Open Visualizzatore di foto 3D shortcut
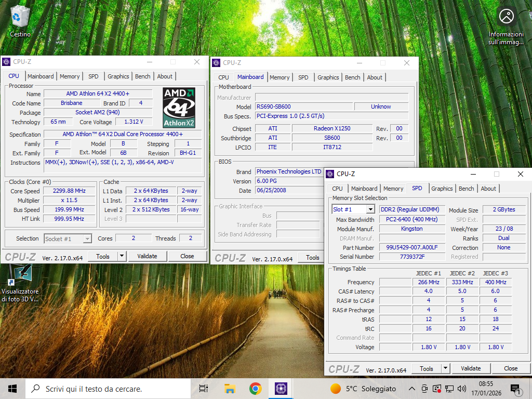The width and height of the screenshot is (532, 399). [20, 283]
